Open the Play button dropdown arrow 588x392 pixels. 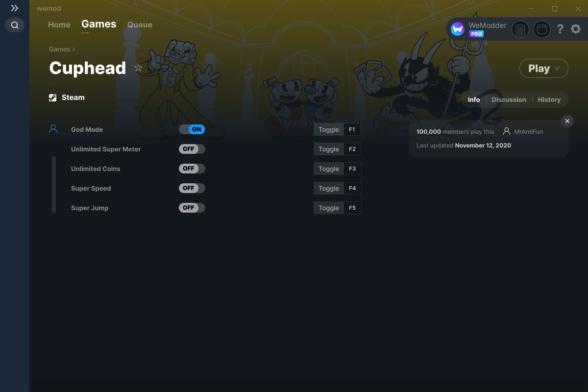[x=558, y=69]
